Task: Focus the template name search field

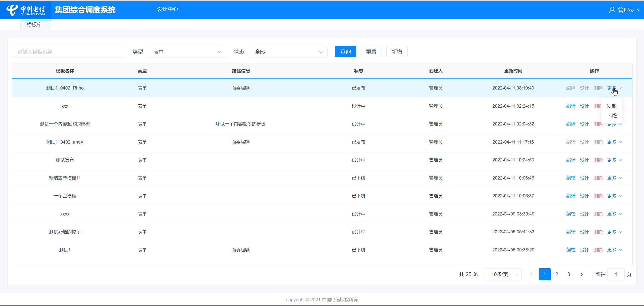Action: pos(68,52)
